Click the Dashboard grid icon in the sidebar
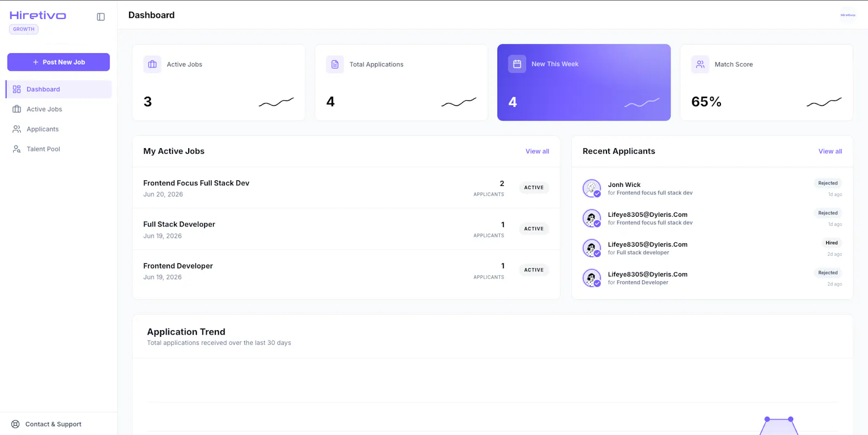The width and height of the screenshot is (868, 435). (x=17, y=89)
